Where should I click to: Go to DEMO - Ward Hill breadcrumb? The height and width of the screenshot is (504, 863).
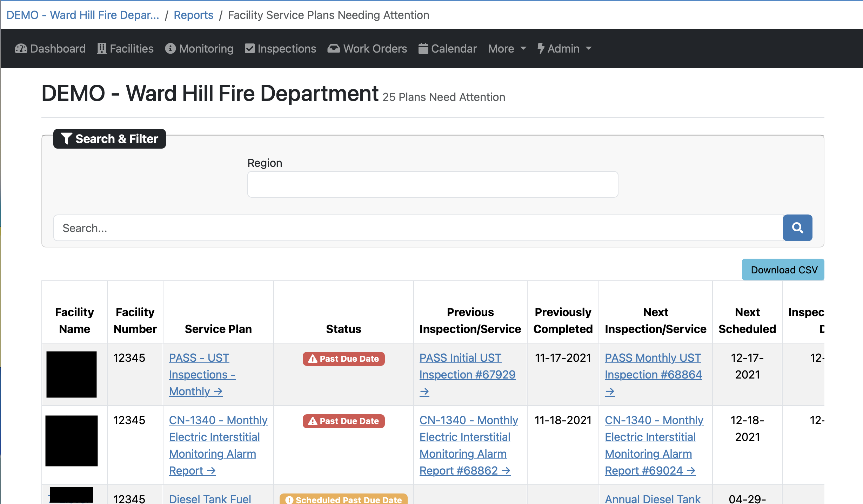[82, 15]
